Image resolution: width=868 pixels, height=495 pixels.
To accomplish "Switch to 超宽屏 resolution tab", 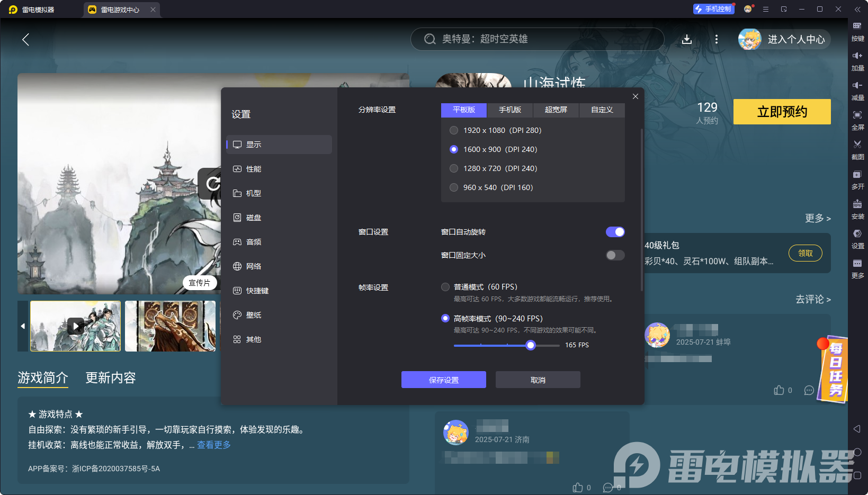I will point(556,110).
